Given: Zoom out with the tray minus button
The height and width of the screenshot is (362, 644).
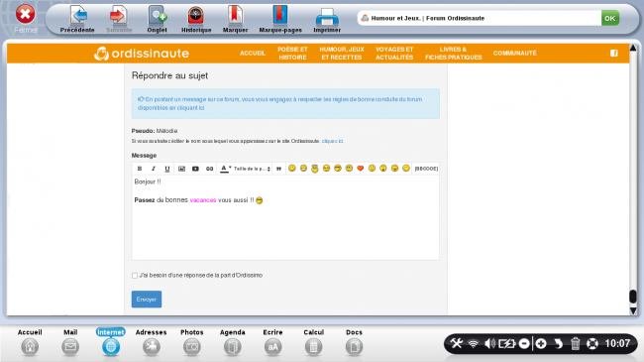Looking at the screenshot, I should tap(524, 343).
